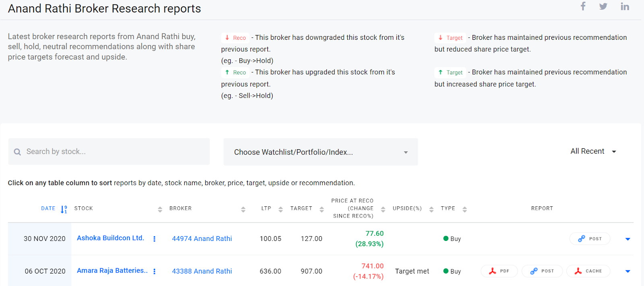Click the Target met upside cell
This screenshot has height=286, width=644.
click(x=412, y=272)
